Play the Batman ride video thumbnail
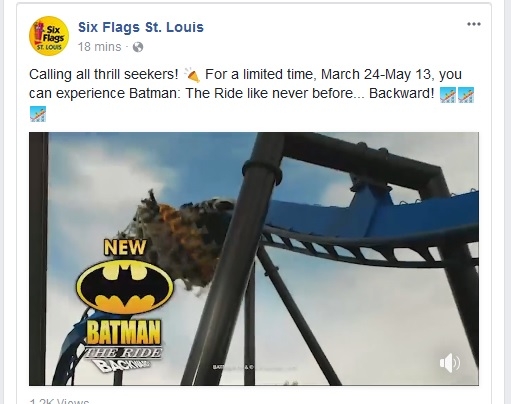This screenshot has width=511, height=404. (254, 259)
